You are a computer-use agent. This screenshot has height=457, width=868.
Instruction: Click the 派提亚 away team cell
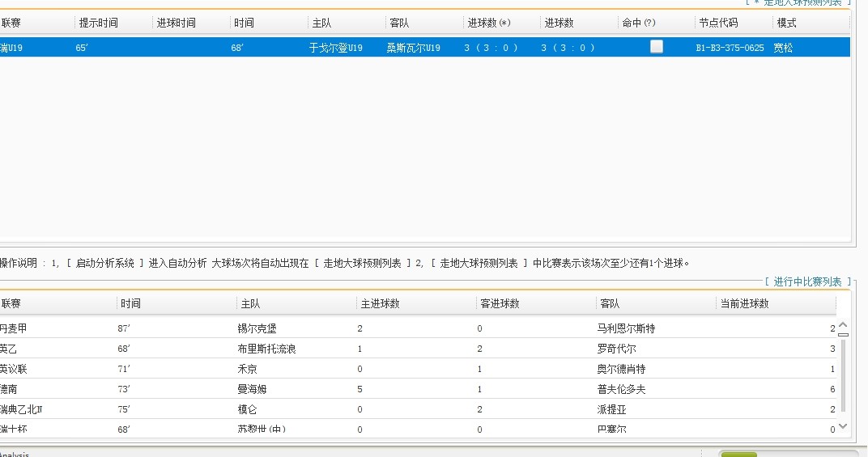[611, 409]
